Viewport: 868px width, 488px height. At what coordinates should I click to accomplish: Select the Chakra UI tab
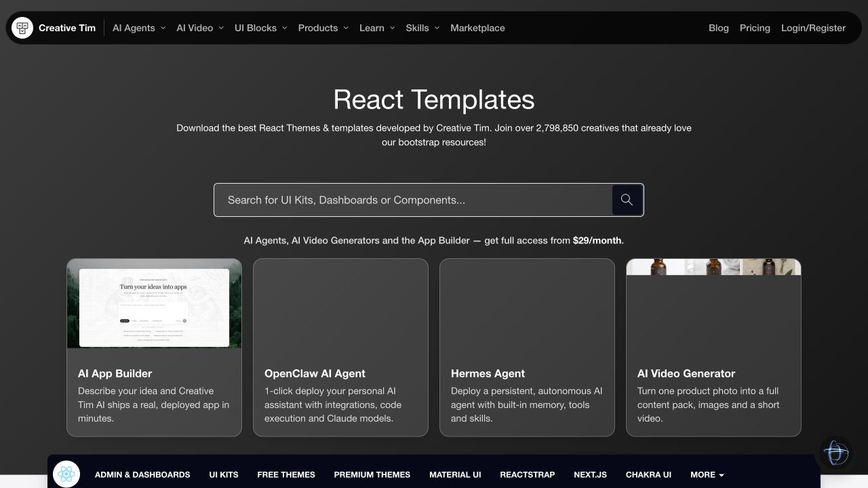[648, 474]
